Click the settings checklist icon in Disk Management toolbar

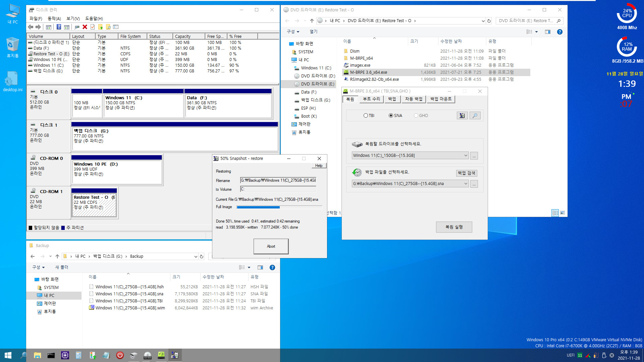pos(116,27)
